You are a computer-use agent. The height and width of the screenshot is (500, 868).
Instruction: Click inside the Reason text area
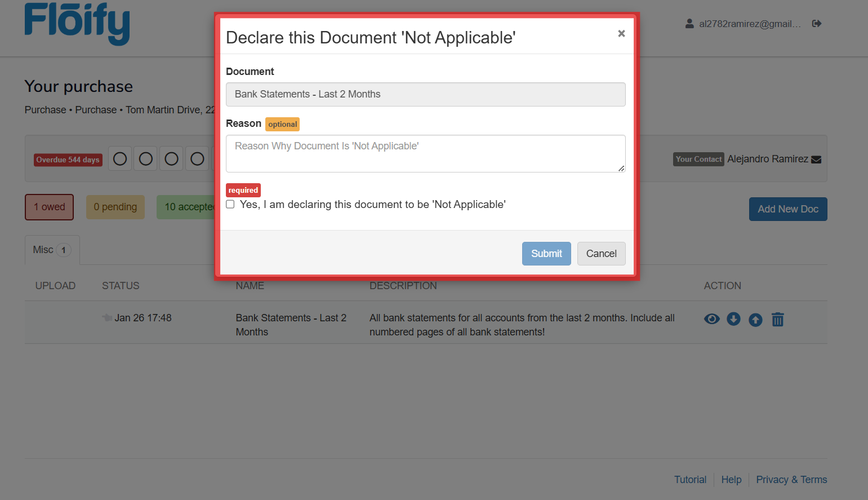click(425, 153)
